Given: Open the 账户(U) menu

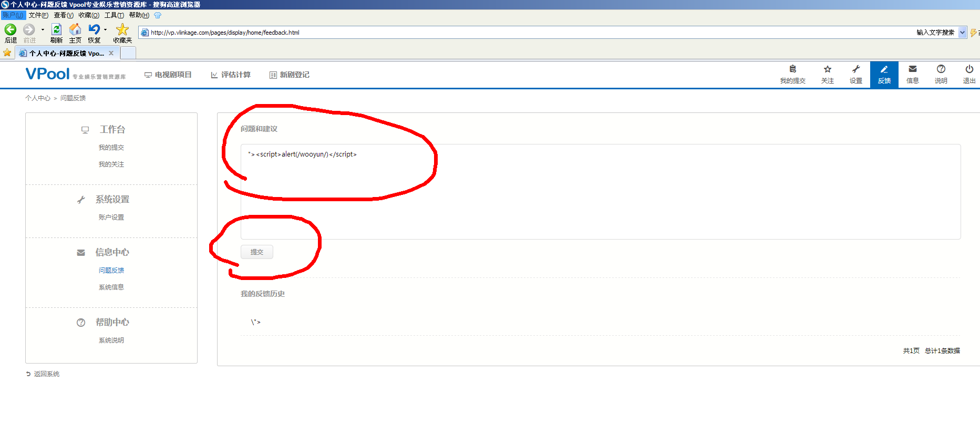Looking at the screenshot, I should point(13,15).
